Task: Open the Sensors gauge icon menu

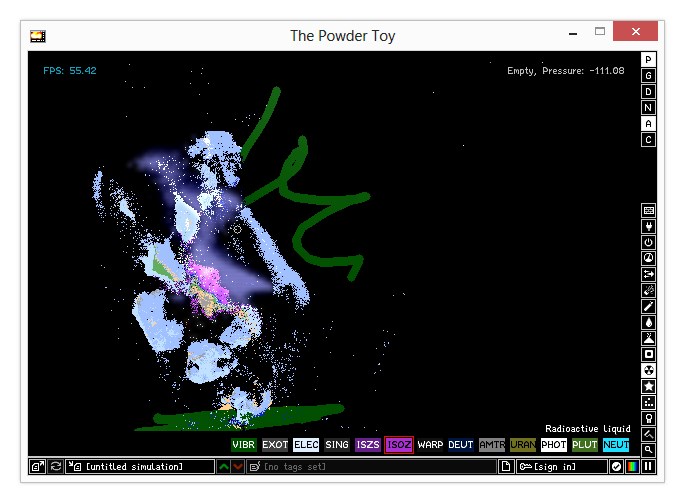Action: [649, 258]
